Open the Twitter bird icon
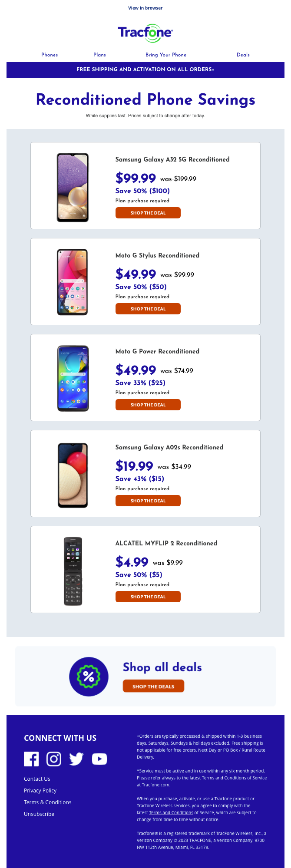 pyautogui.click(x=76, y=759)
